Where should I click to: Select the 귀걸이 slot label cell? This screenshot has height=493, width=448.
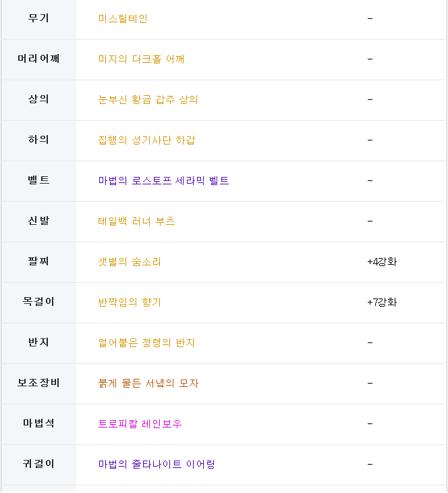point(38,465)
